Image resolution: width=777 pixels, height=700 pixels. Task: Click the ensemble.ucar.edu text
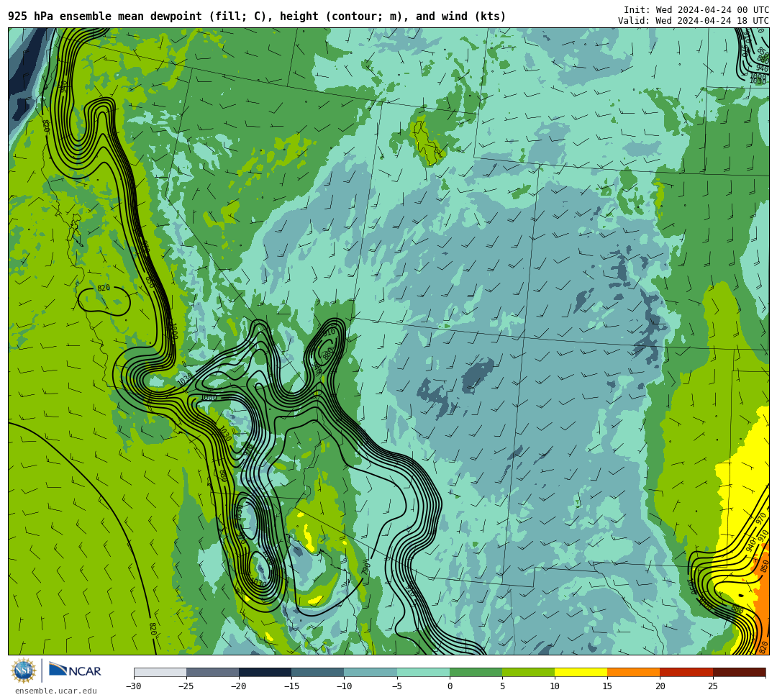tap(55, 691)
